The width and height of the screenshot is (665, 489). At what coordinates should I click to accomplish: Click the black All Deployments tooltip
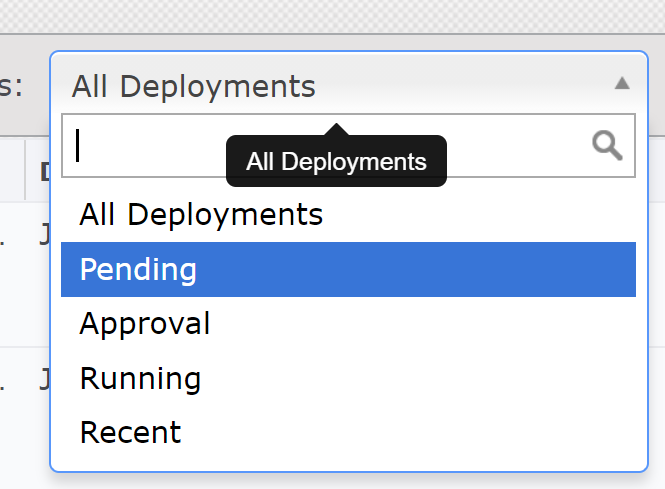coord(336,162)
